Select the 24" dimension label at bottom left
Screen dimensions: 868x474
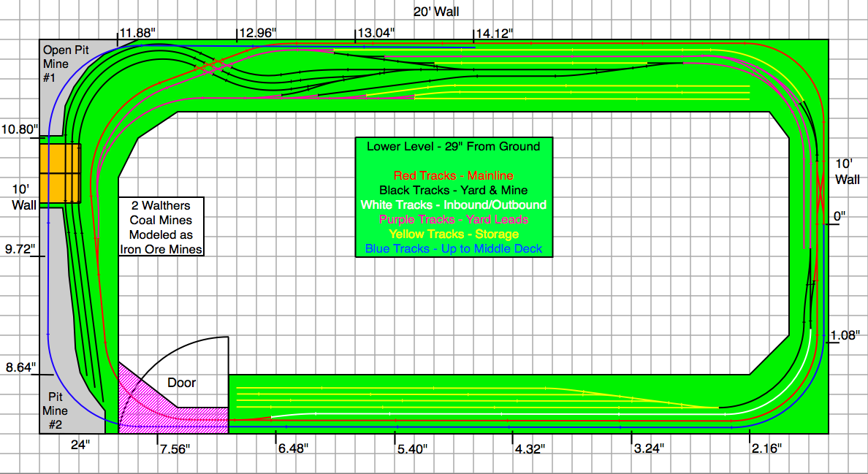(80, 444)
